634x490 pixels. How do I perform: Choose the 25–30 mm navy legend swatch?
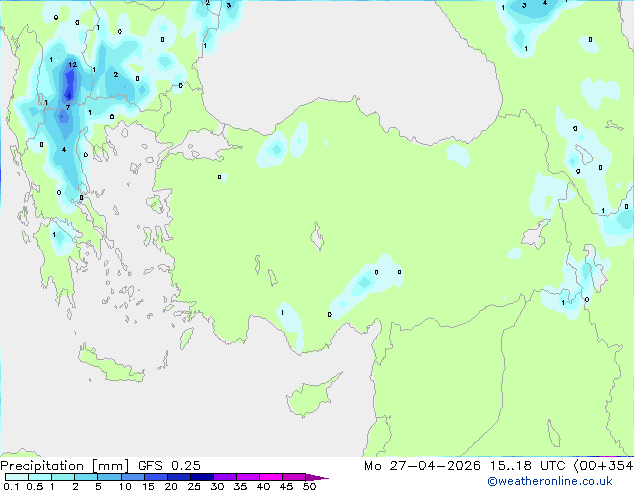point(201,477)
